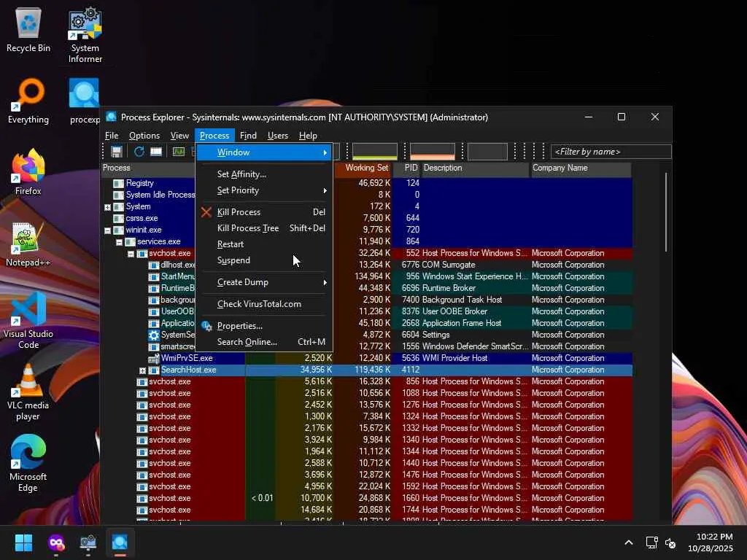Viewport: 747px width, 560px height.
Task: Launch VLC media player from desktop
Action: (x=28, y=392)
